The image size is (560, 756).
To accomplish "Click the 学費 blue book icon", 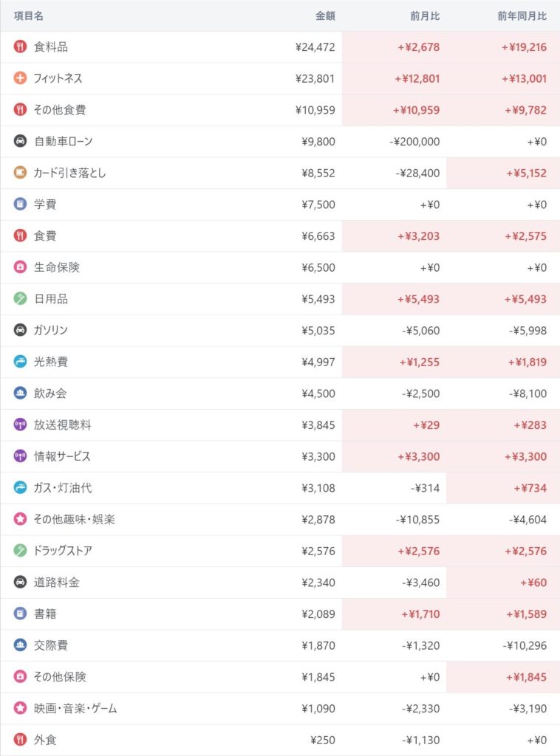I will point(20,205).
